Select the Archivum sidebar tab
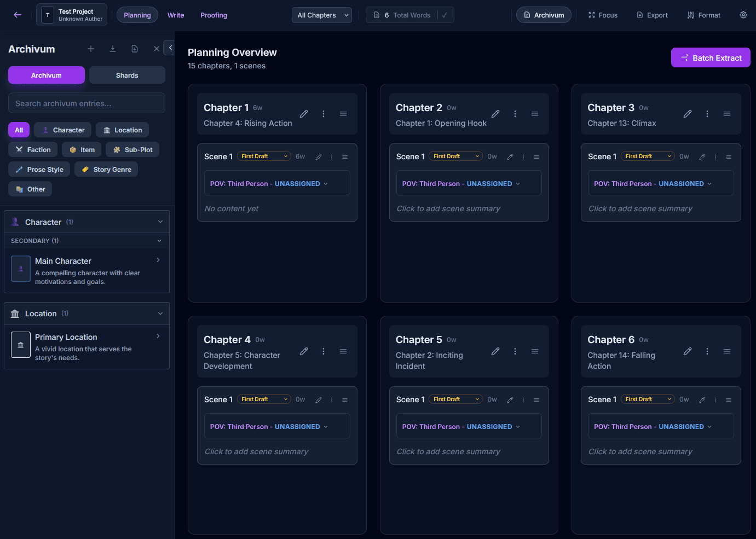 (x=47, y=75)
